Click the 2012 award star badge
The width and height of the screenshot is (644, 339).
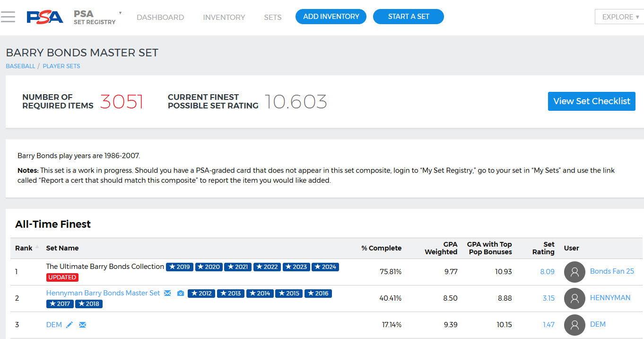coord(201,294)
